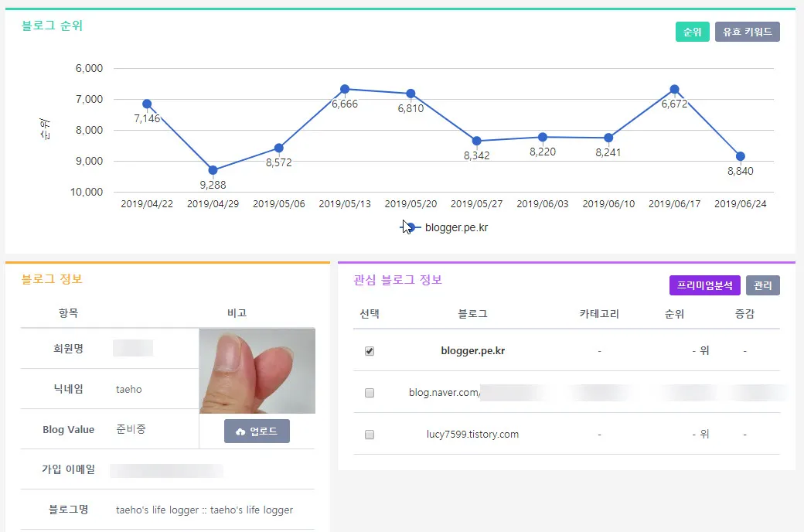
Task: Click the 카테고리 column header
Action: (x=599, y=314)
